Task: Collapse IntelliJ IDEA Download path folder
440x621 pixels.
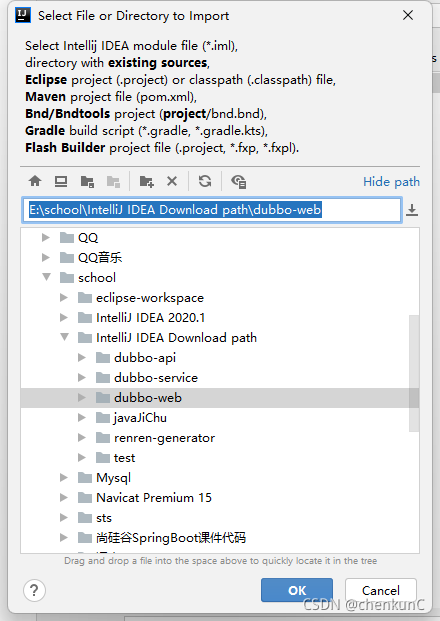Action: (64, 337)
